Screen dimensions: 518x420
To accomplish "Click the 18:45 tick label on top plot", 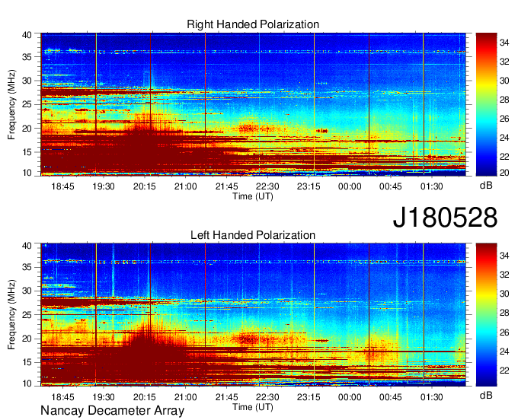I will click(62, 186).
